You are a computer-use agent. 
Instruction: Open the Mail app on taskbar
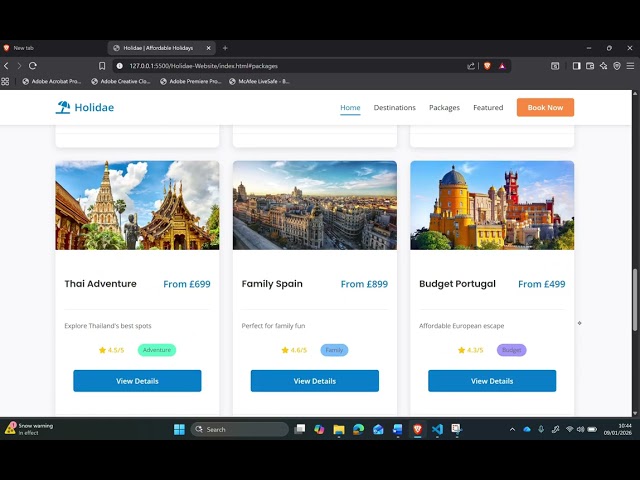[x=378, y=429]
